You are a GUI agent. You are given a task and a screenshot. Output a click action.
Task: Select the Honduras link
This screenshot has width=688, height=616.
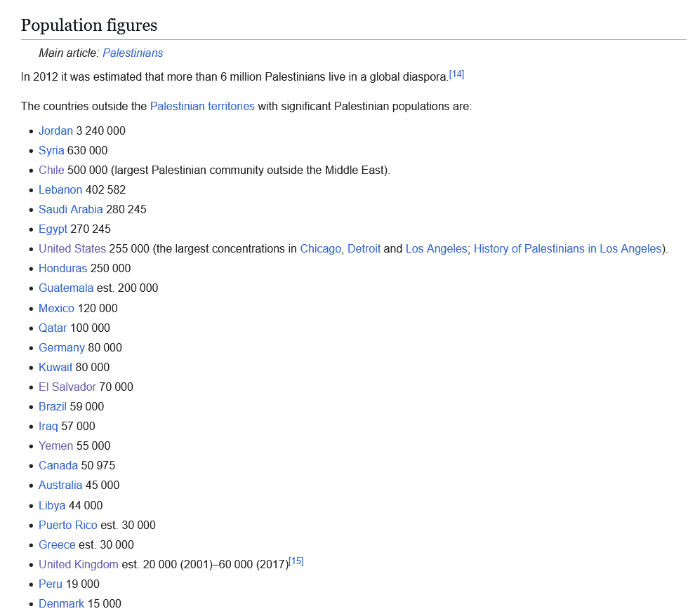[x=62, y=268]
